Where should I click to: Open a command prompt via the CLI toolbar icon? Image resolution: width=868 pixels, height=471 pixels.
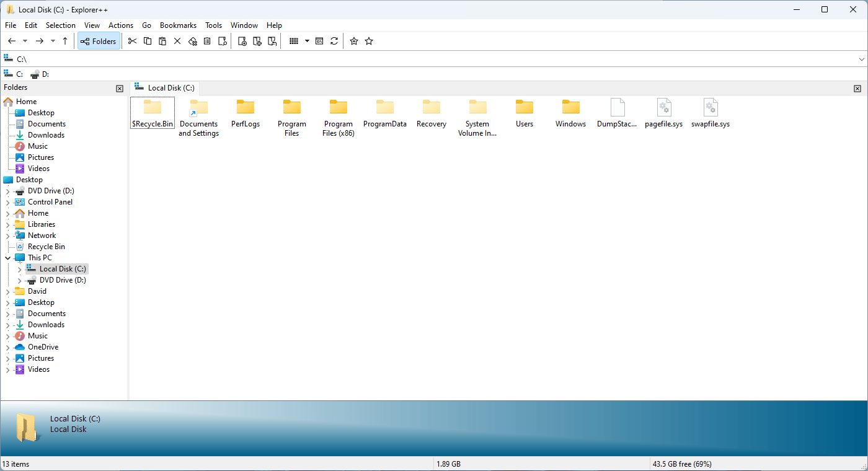[x=319, y=41]
